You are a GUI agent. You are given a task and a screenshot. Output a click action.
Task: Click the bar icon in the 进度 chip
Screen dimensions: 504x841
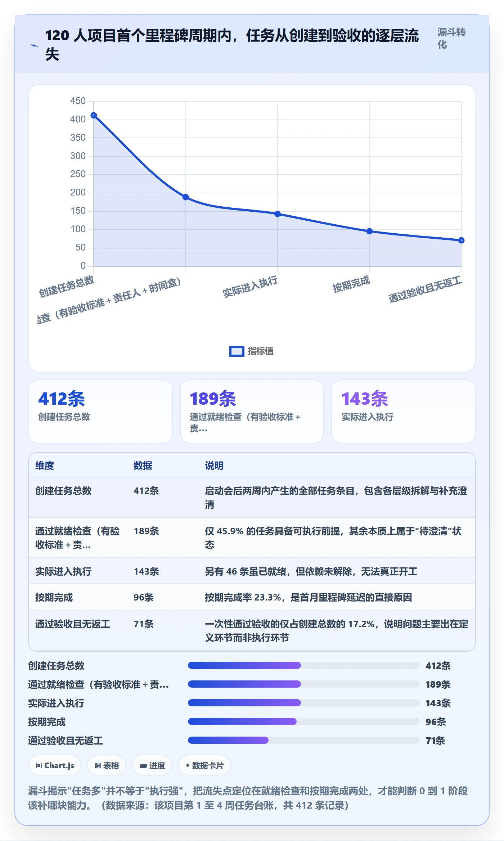(x=143, y=766)
